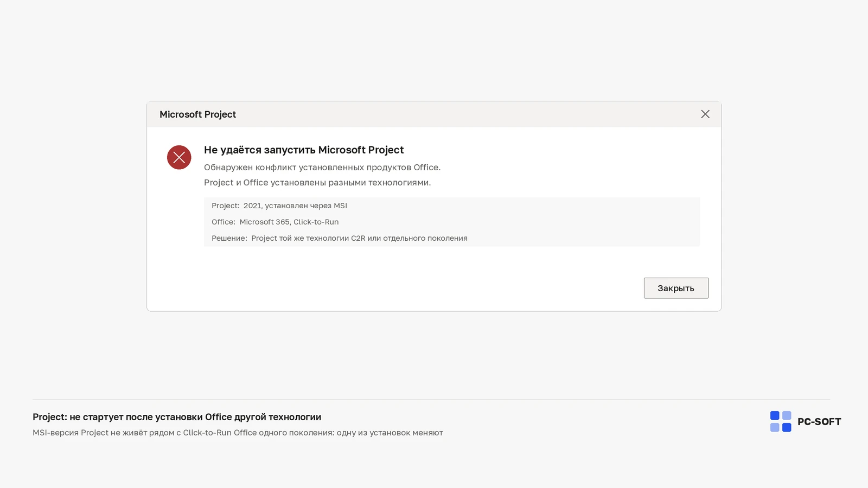Click the line 'Project и Office установлены разными технологиями.'

coord(317,183)
